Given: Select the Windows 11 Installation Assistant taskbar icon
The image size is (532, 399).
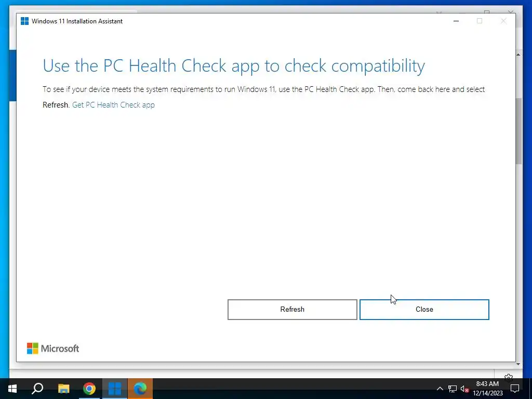Looking at the screenshot, I should (115, 389).
